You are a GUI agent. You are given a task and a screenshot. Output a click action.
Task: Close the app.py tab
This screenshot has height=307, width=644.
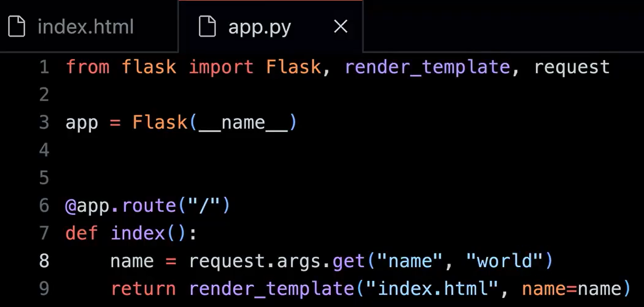pos(340,27)
